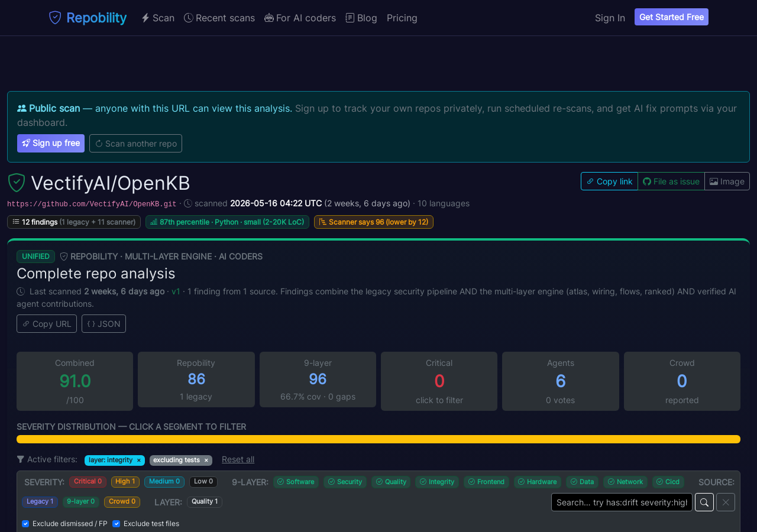Image resolution: width=757 pixels, height=532 pixels.
Task: Remove the layer: integrity filter chip
Action: coord(139,460)
